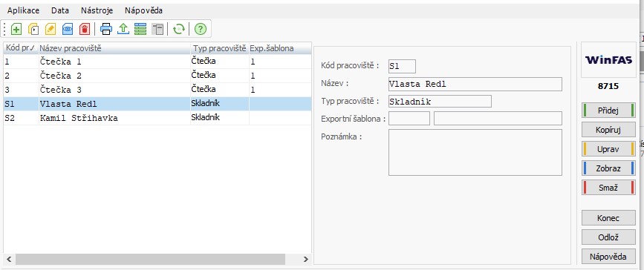Click the green refresh arrows icon
This screenshot has height=270, width=644.
point(179,29)
